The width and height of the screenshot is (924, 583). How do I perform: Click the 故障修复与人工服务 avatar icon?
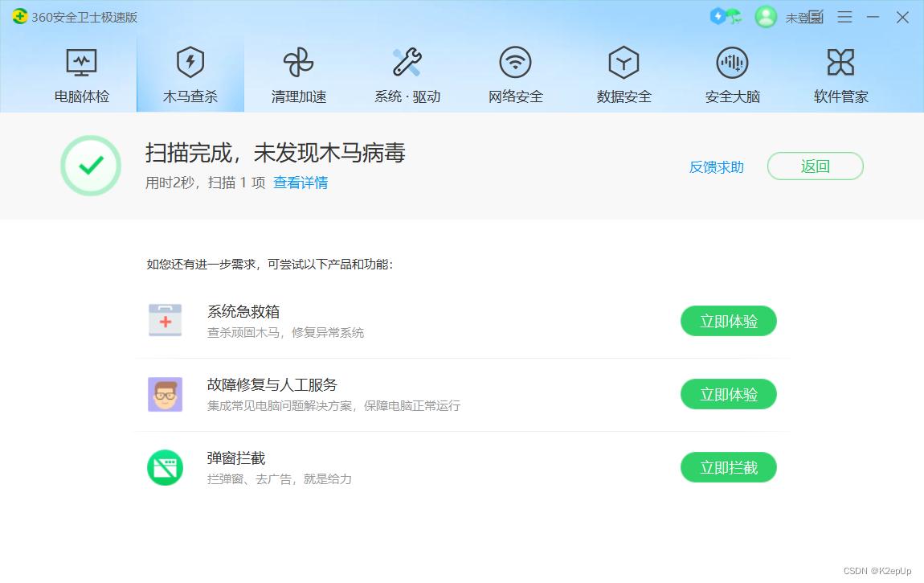[x=165, y=394]
